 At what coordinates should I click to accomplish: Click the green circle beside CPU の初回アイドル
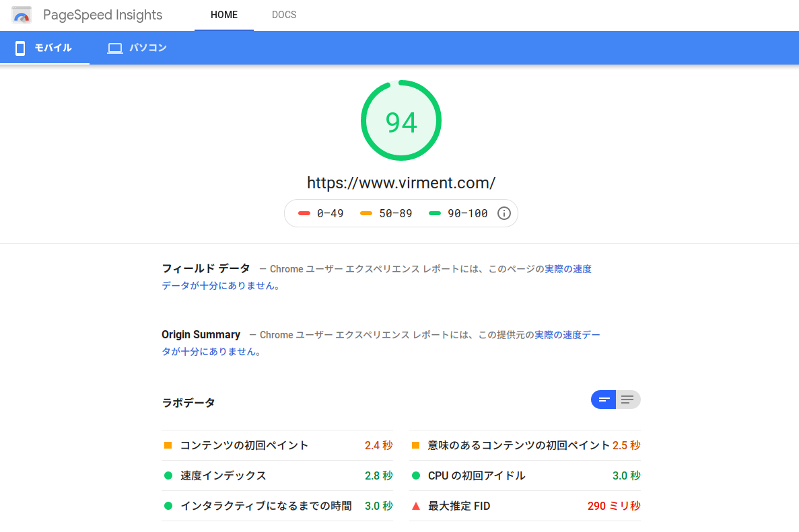(x=415, y=475)
